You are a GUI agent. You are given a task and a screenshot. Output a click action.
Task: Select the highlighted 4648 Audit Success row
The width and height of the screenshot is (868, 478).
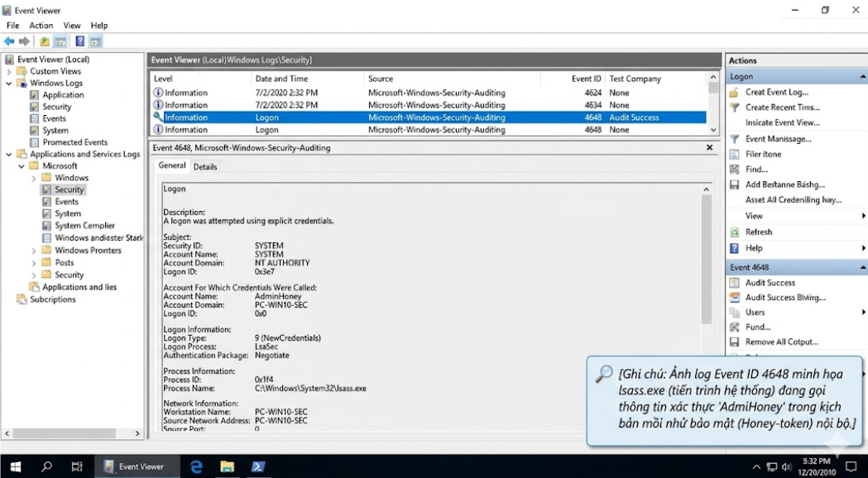[x=429, y=117]
